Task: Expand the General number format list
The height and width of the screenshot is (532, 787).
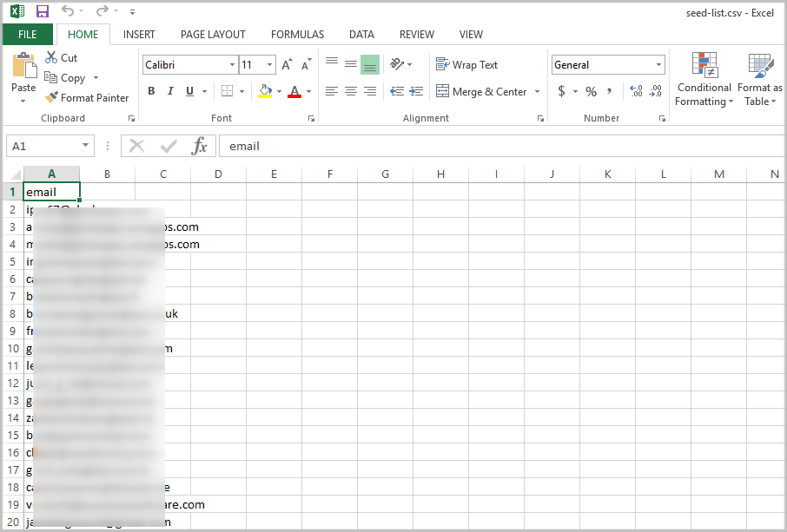Action: tap(658, 64)
